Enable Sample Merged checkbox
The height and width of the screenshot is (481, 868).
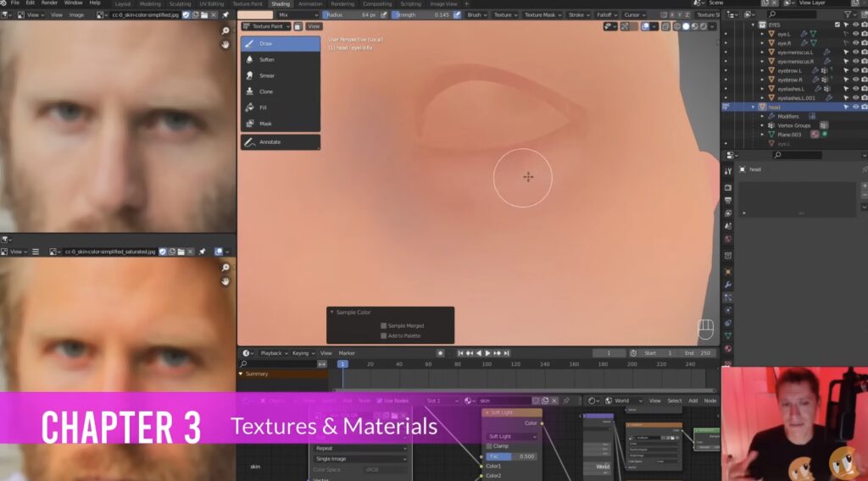click(384, 326)
